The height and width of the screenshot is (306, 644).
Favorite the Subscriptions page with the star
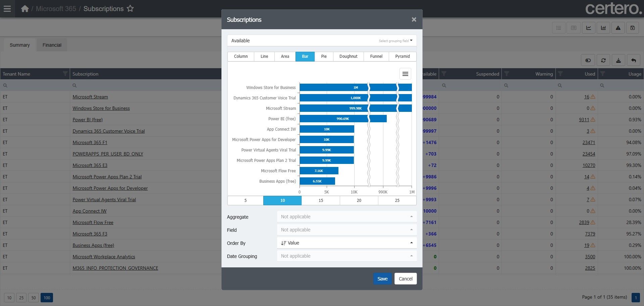[x=130, y=9]
